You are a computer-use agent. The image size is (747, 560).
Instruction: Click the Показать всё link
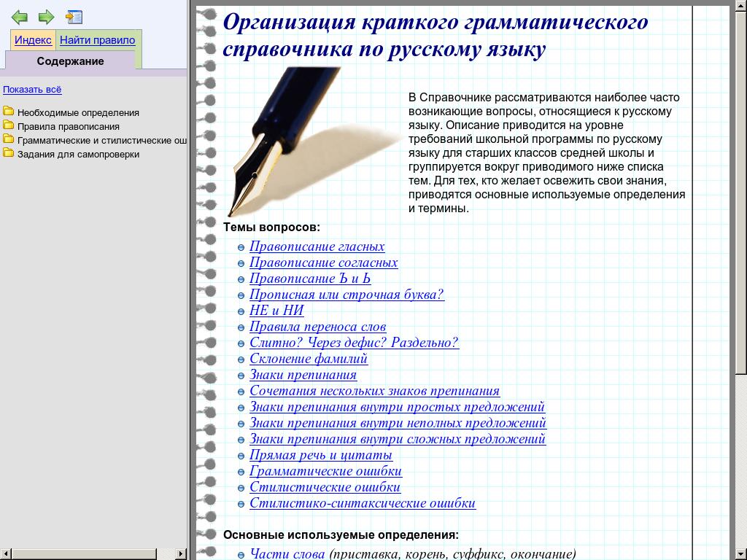pyautogui.click(x=32, y=90)
